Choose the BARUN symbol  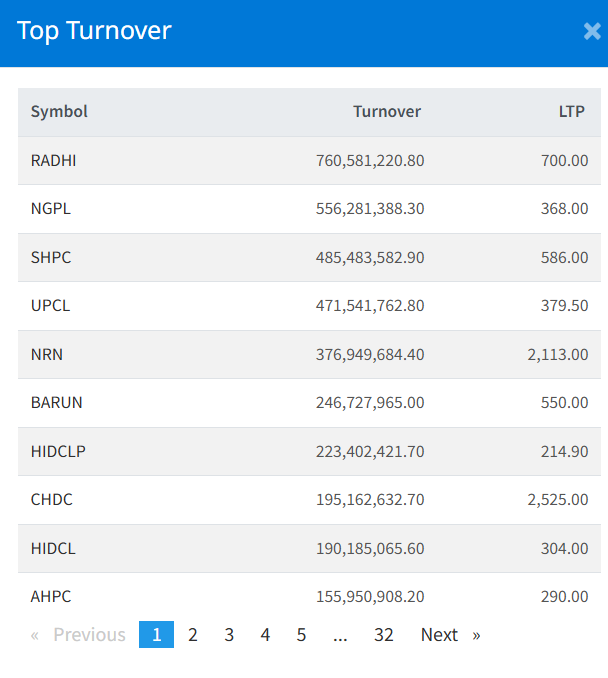(57, 403)
